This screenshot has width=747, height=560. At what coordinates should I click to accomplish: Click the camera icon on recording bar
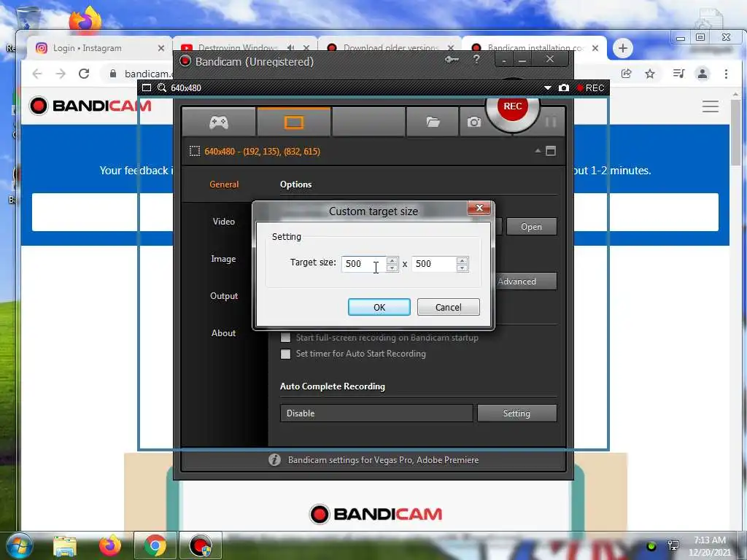click(x=564, y=88)
